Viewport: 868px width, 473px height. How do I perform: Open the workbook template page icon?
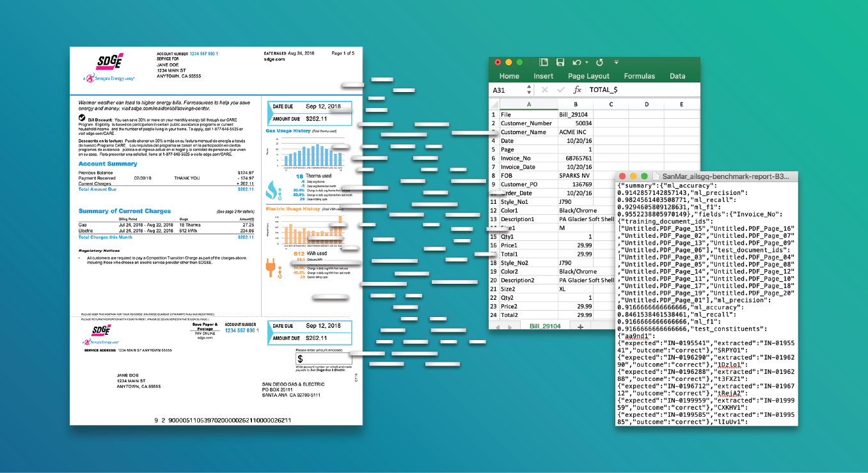544,63
